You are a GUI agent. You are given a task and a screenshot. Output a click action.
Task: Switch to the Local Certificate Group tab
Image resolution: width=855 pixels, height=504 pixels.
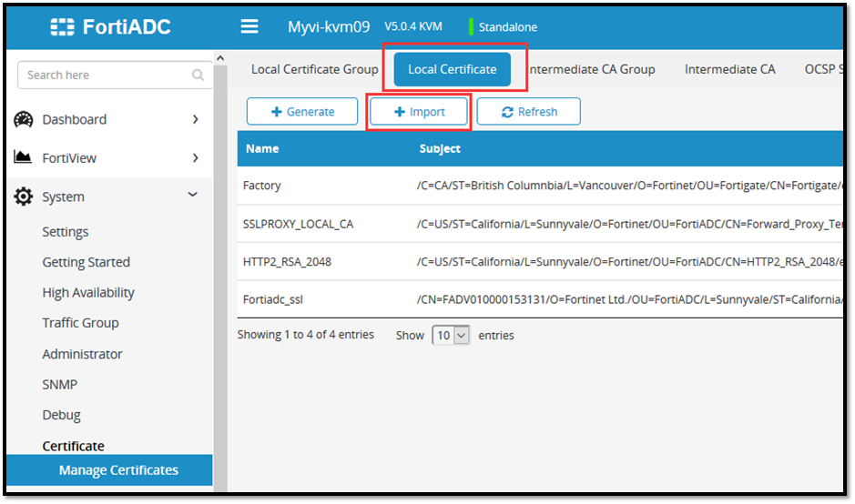[315, 69]
